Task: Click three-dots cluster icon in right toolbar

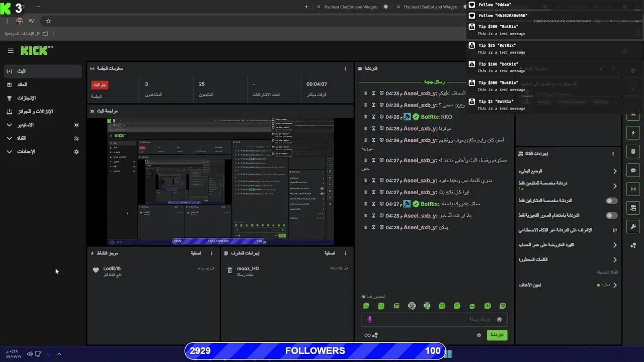Action: coord(633,245)
